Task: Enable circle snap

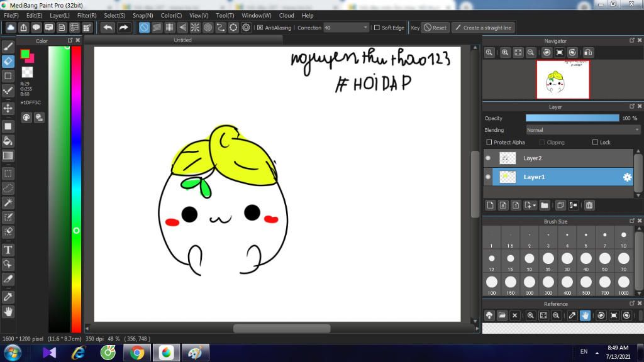Action: pos(208,28)
